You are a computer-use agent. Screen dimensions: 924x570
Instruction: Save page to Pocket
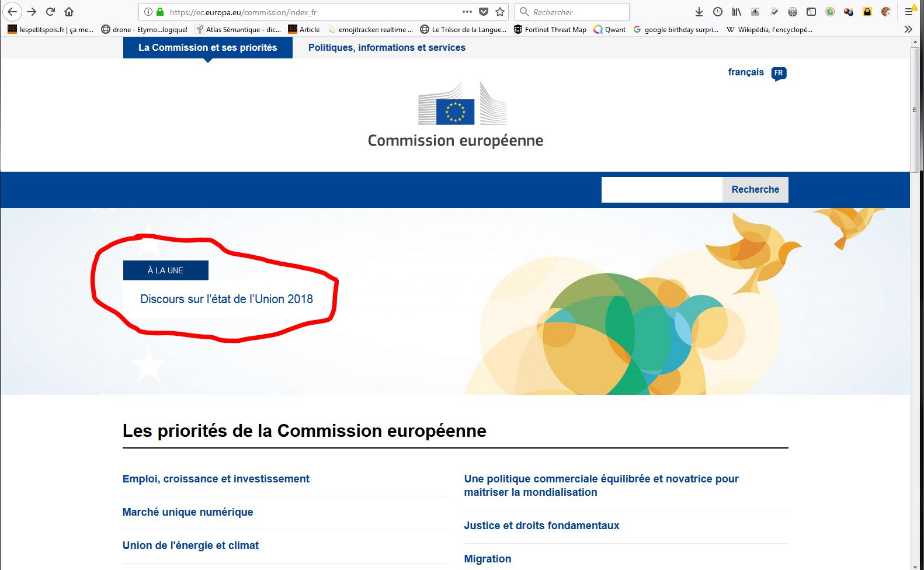point(484,12)
